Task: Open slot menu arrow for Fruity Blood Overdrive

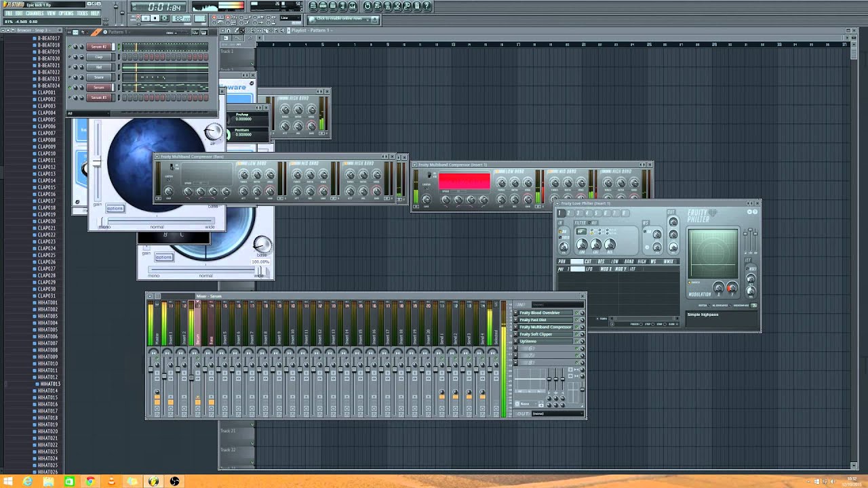Action: (517, 313)
